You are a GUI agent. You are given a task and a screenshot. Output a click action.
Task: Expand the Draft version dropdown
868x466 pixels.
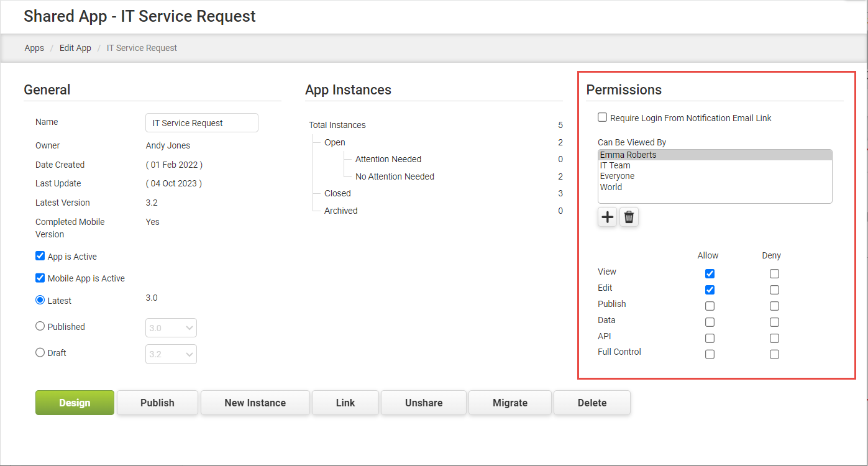pos(171,354)
